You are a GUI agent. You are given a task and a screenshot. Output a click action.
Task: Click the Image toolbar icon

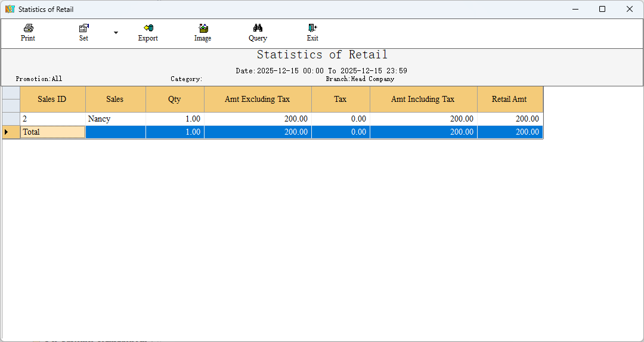203,28
